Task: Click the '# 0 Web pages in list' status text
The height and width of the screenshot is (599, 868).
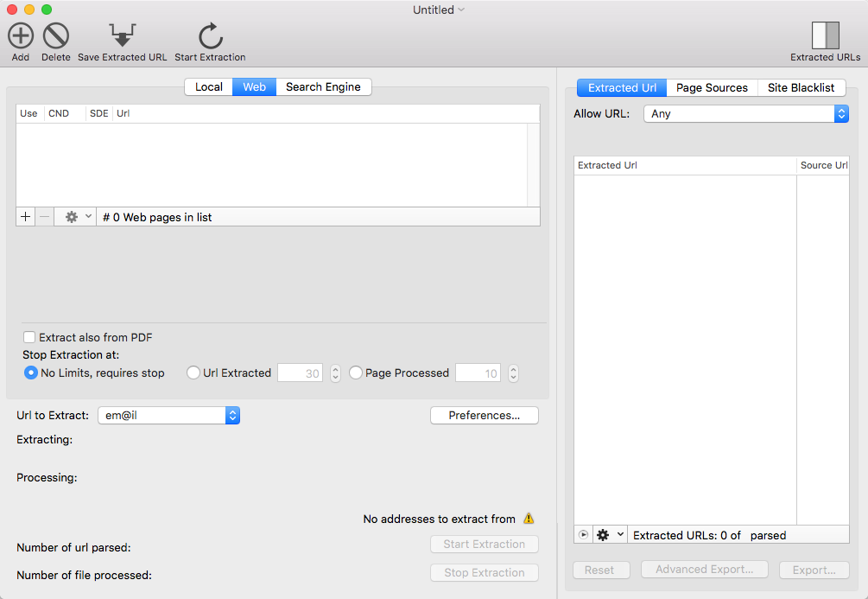Action: (157, 217)
